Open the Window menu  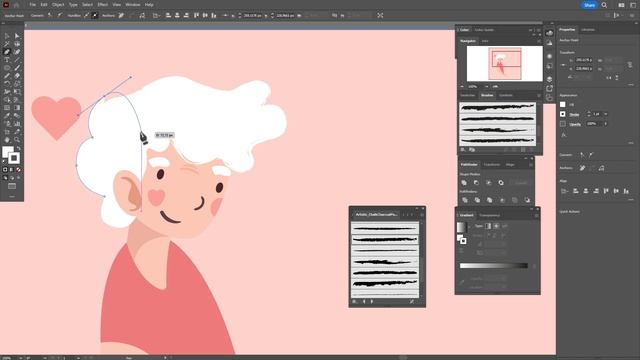point(133,5)
